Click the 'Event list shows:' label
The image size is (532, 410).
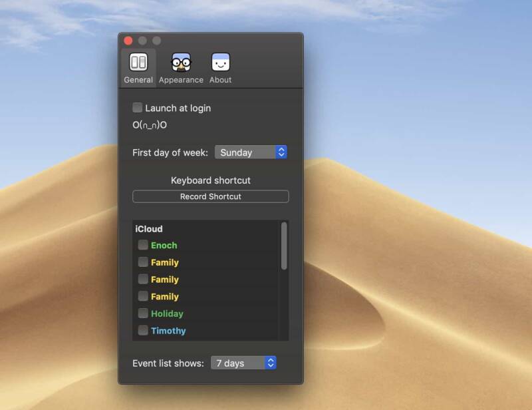[168, 363]
